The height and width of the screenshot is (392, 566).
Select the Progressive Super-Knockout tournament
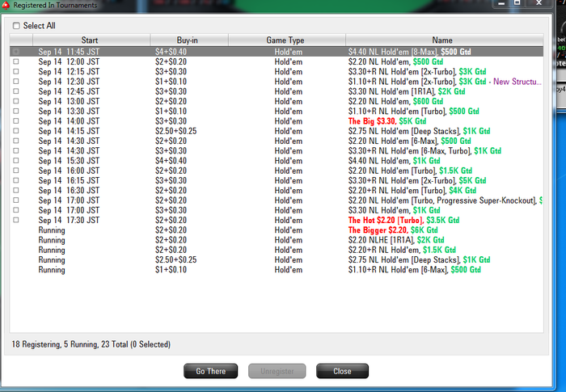coord(277,200)
